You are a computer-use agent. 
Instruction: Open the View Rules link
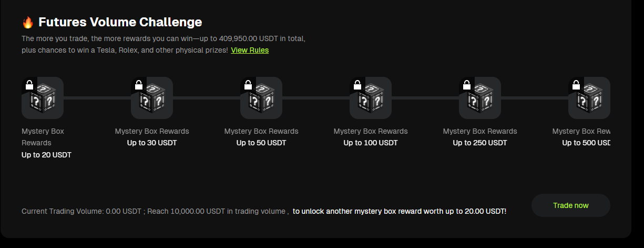click(x=250, y=50)
